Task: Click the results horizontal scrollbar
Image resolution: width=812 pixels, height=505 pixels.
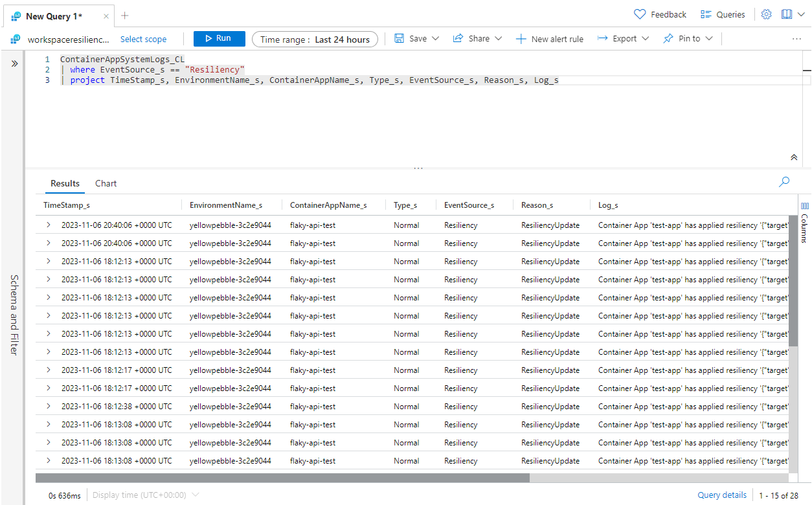Action: pos(278,477)
